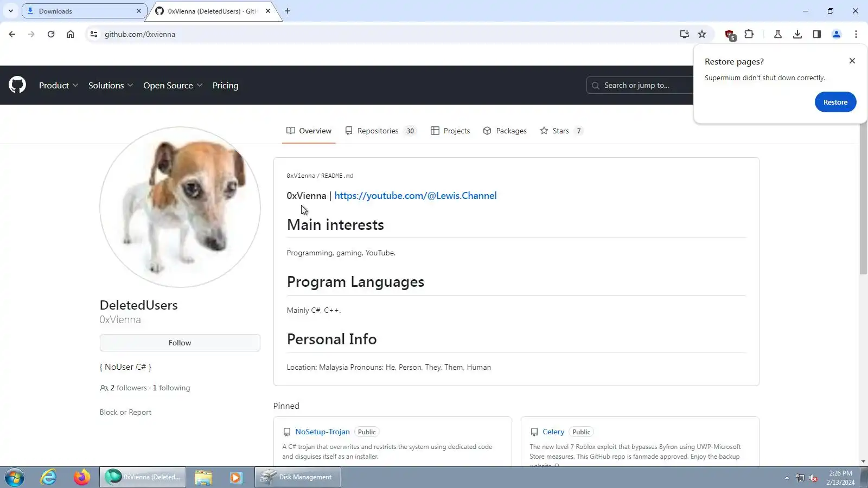Close the Downloads tab
Screen dimensions: 868x488
(x=139, y=11)
